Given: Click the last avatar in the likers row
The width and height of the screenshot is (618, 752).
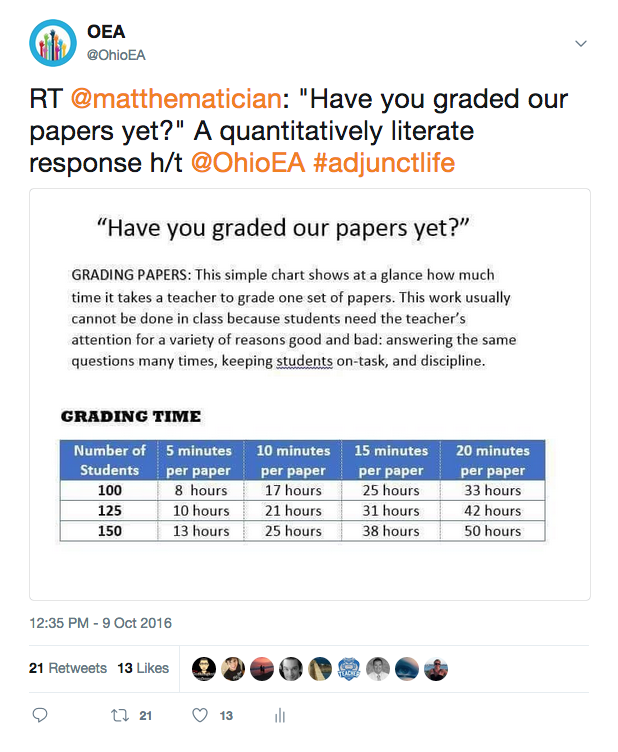Looking at the screenshot, I should click(x=436, y=669).
